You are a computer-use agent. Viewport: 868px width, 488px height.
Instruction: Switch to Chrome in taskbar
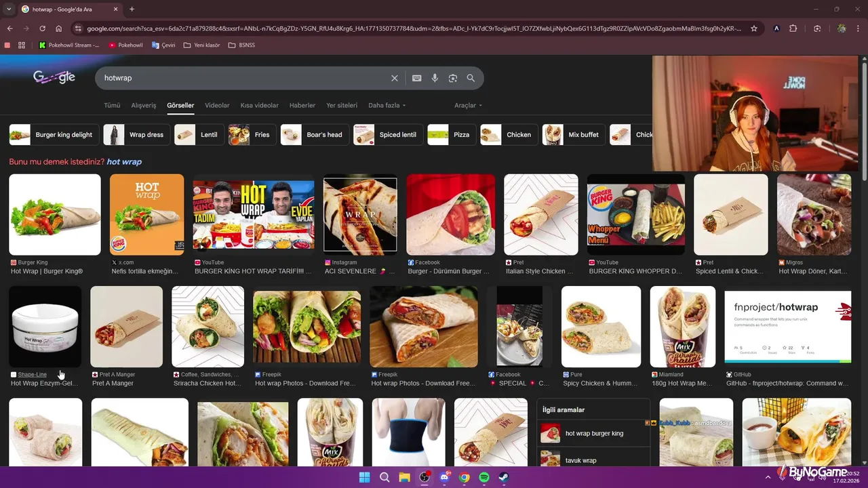coord(465,477)
